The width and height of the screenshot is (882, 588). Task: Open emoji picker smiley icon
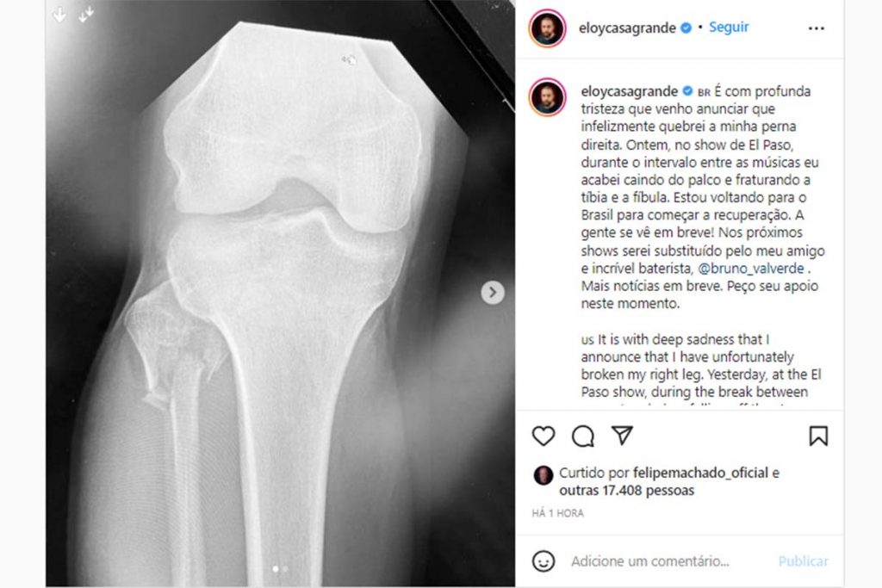(543, 561)
